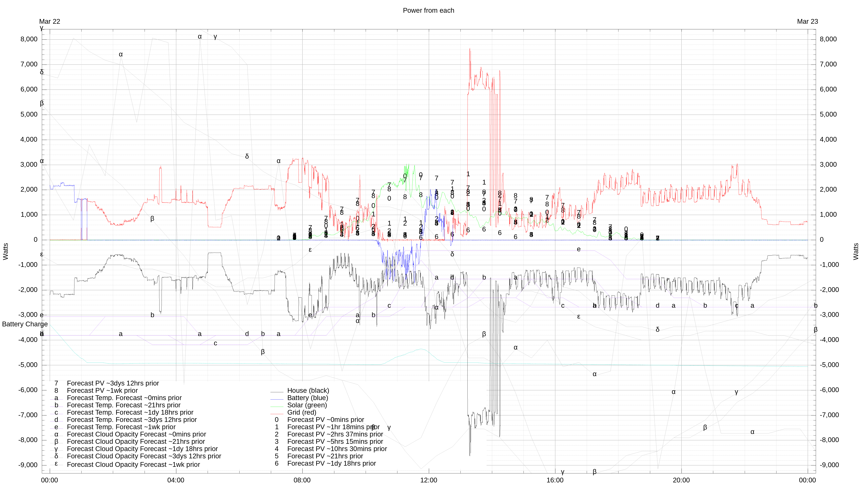The height and width of the screenshot is (488, 868).
Task: Click 'Forecast PV ~21hrs prior' legend entry
Action: 325,456
